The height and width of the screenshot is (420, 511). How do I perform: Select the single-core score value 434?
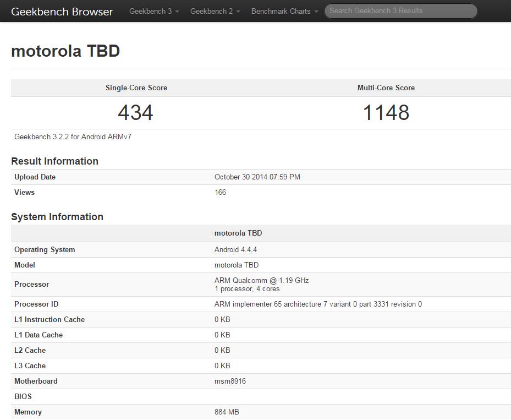point(135,113)
